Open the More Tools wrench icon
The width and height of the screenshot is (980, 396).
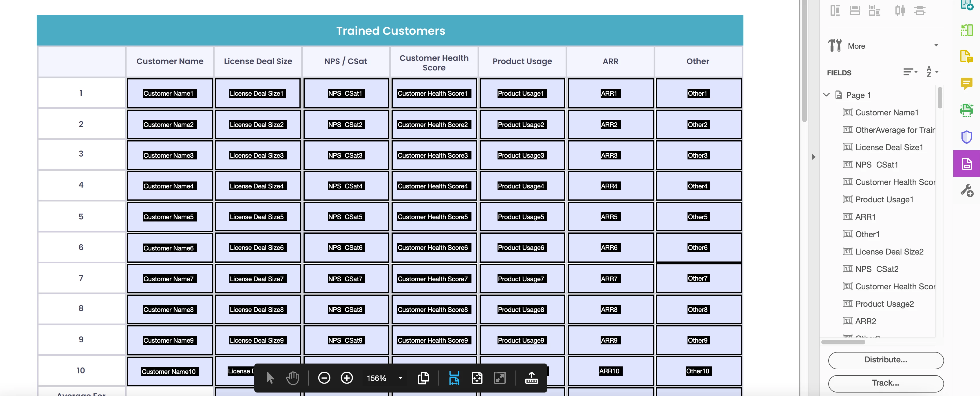966,190
